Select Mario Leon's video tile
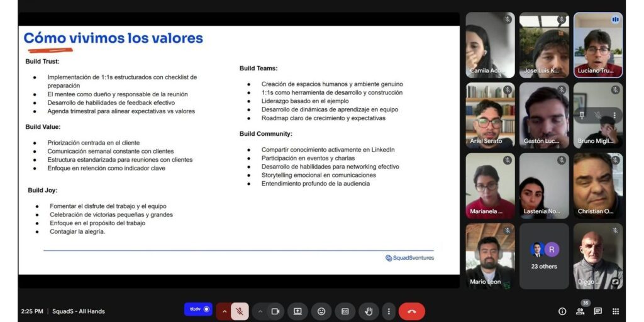Viewport: 644px width, 322px height. coord(490,256)
